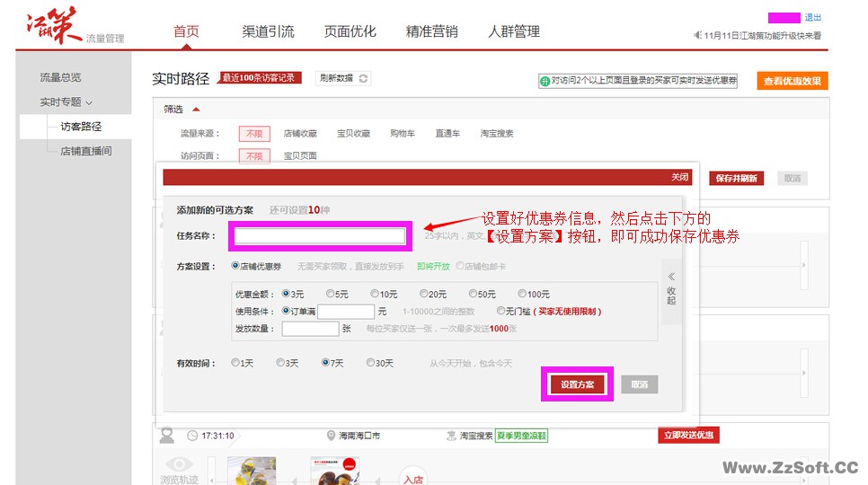Open the second product thumbnail
Image resolution: width=868 pixels, height=485 pixels.
click(335, 471)
